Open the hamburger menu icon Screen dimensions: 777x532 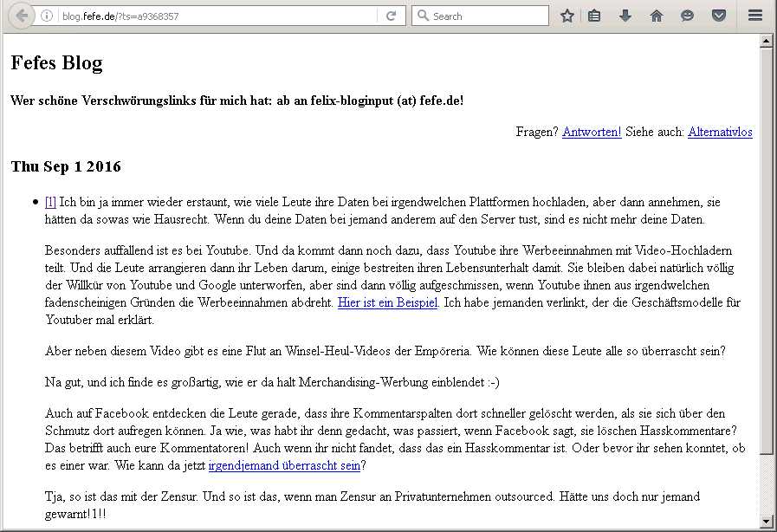(755, 16)
